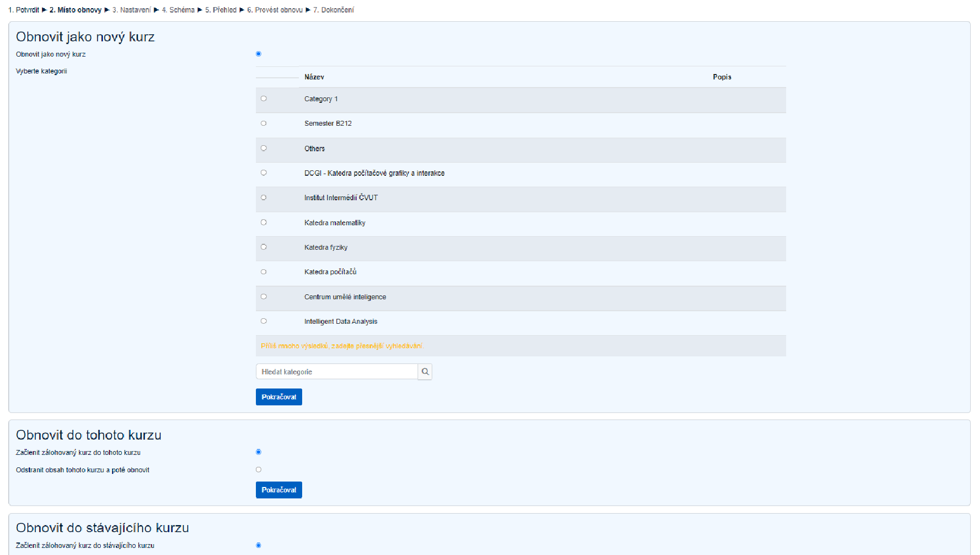Pick DCGI - Katedra počítačové grafiky radio button
Screen dimensions: 980x555
[264, 172]
